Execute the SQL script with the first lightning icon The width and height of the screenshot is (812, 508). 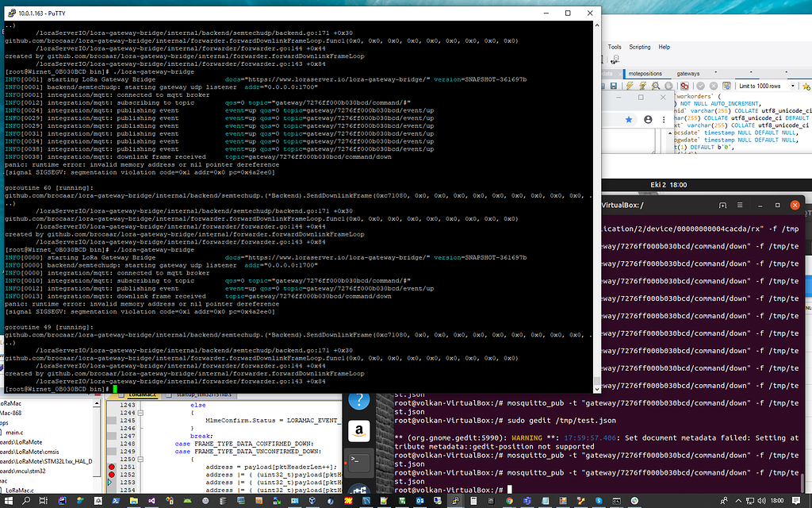coord(629,86)
